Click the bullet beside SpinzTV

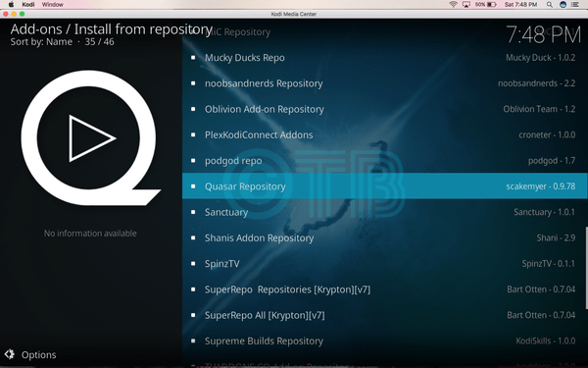pyautogui.click(x=193, y=264)
